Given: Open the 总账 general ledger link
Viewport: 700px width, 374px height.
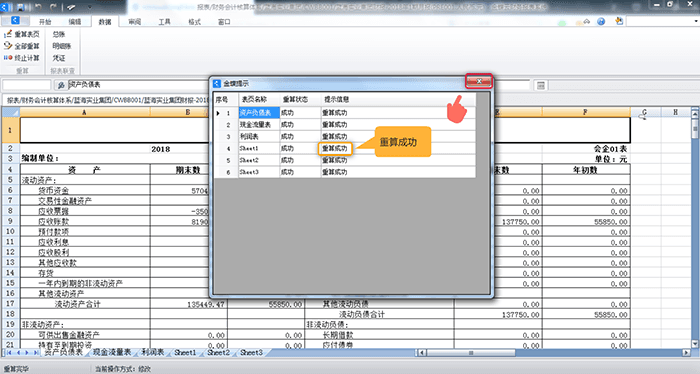Looking at the screenshot, I should click(x=59, y=34).
